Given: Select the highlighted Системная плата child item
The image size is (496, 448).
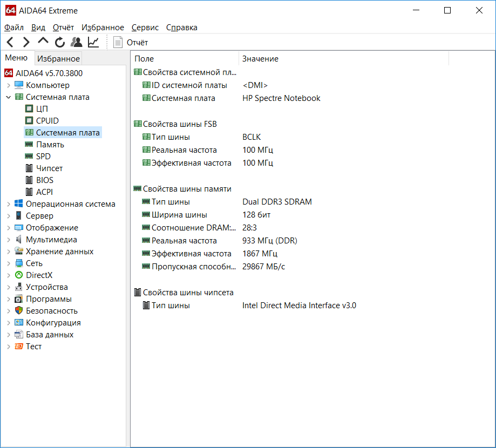Looking at the screenshot, I should pyautogui.click(x=63, y=133).
